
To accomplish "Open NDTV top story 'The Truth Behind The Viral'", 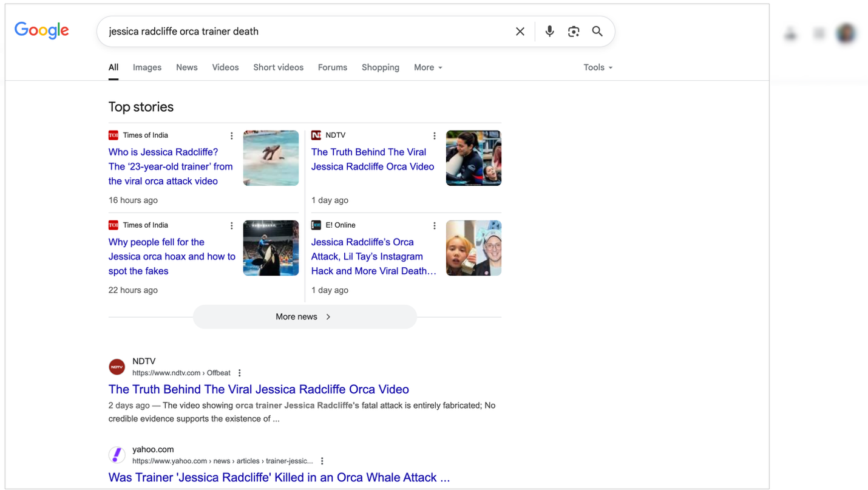I will 373,159.
